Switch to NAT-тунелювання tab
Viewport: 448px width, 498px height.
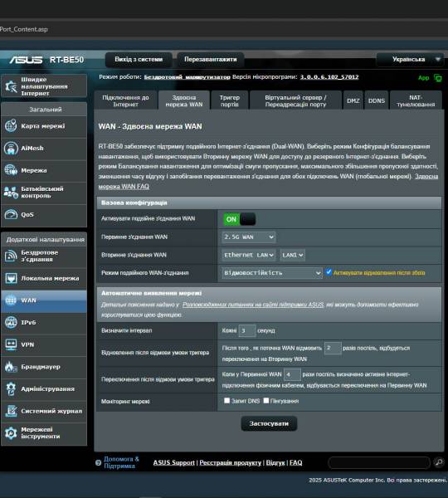(416, 100)
